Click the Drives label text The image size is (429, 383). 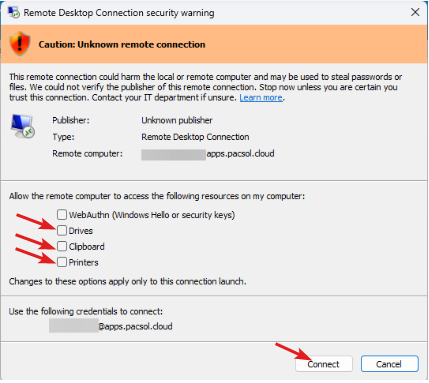(81, 231)
